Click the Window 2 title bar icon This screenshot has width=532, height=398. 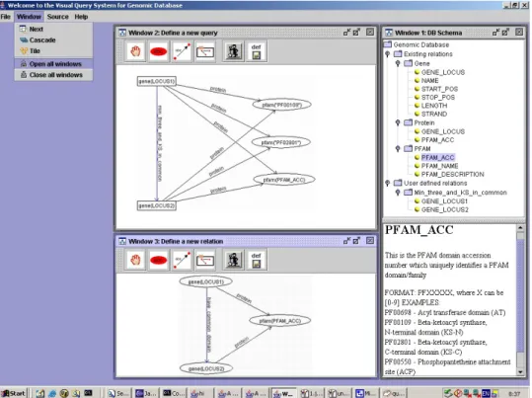[x=122, y=33]
